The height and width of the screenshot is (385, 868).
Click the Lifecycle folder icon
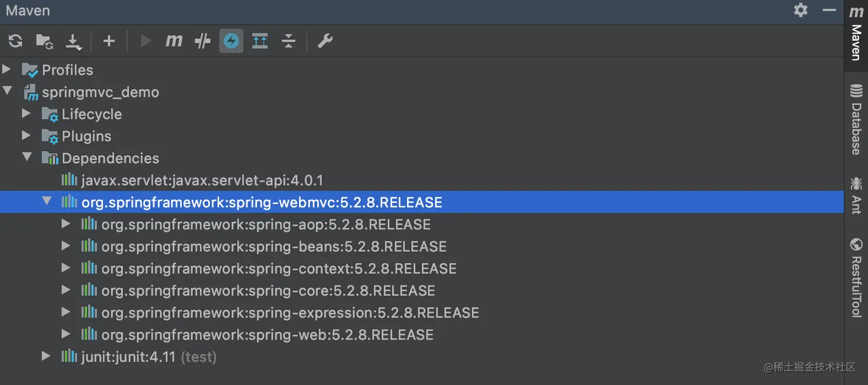50,114
